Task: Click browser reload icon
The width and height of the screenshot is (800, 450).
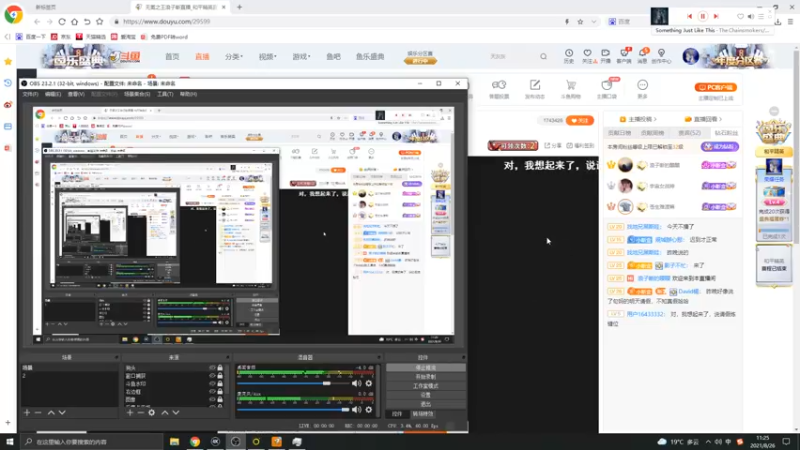Action: [62, 21]
